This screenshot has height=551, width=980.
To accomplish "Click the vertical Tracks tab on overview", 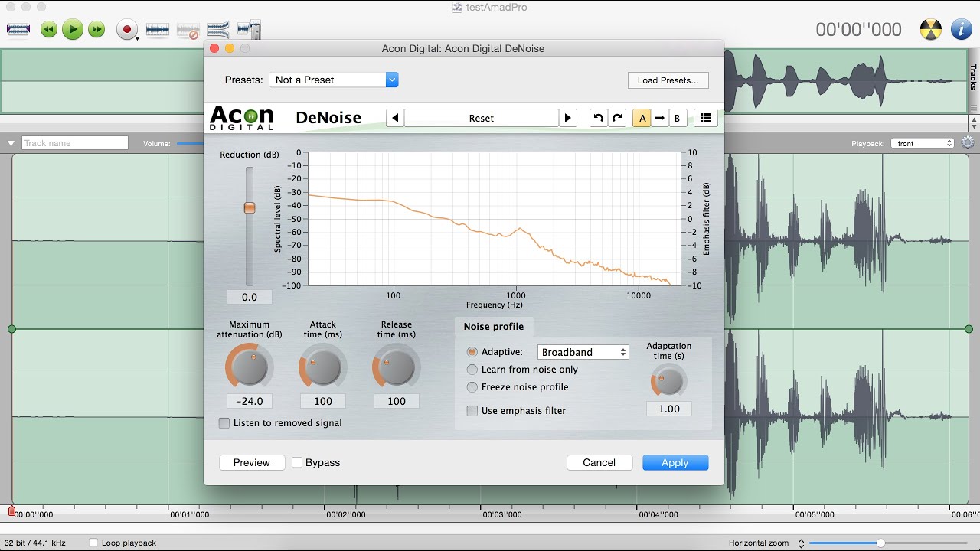I will tap(974, 77).
